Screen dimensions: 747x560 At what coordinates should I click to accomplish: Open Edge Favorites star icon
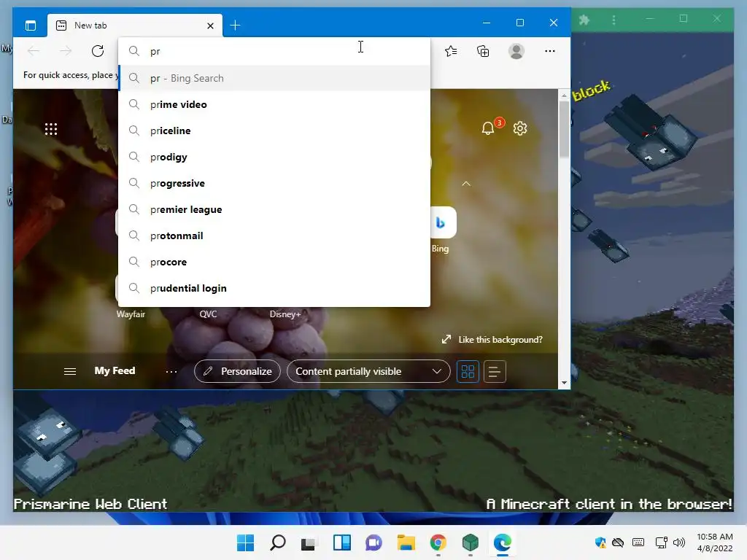(451, 51)
